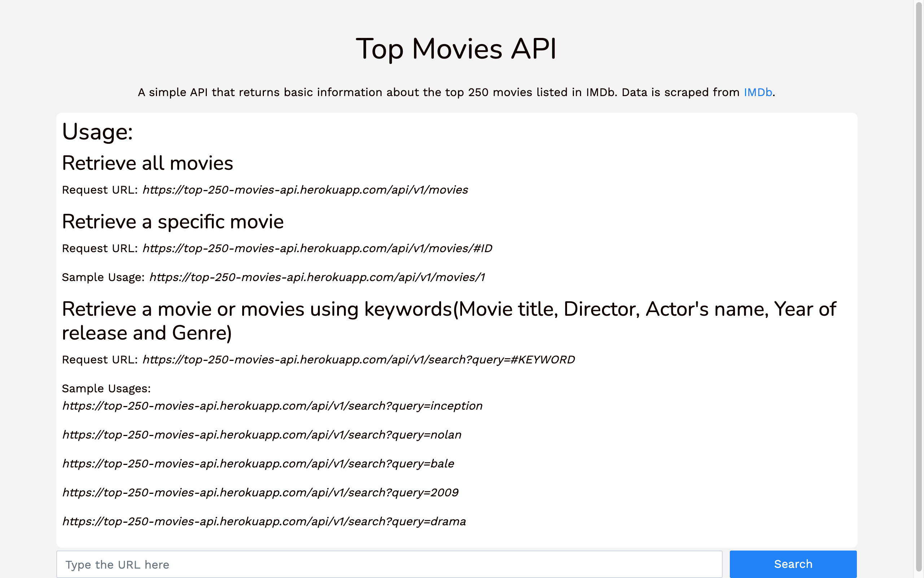The height and width of the screenshot is (578, 924).
Task: Click the sample URL with query=inception
Action: (272, 406)
